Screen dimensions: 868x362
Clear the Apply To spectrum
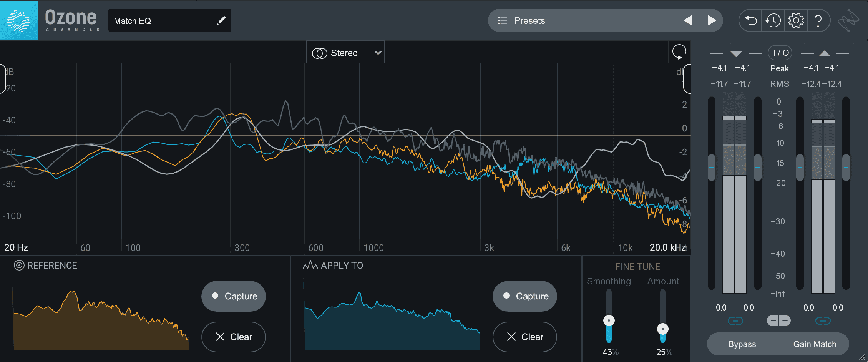pyautogui.click(x=525, y=337)
